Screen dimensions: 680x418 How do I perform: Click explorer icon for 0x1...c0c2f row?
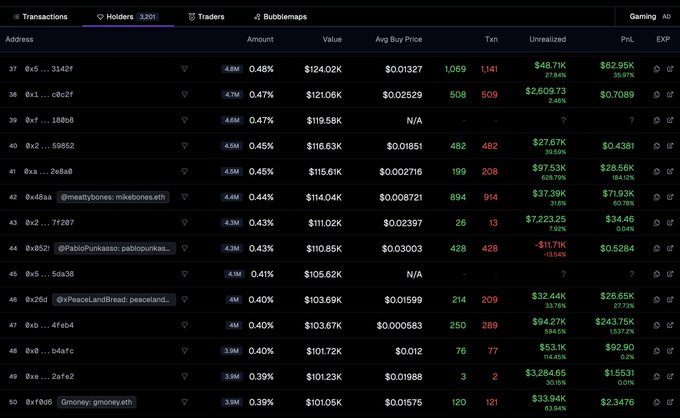[x=657, y=95]
